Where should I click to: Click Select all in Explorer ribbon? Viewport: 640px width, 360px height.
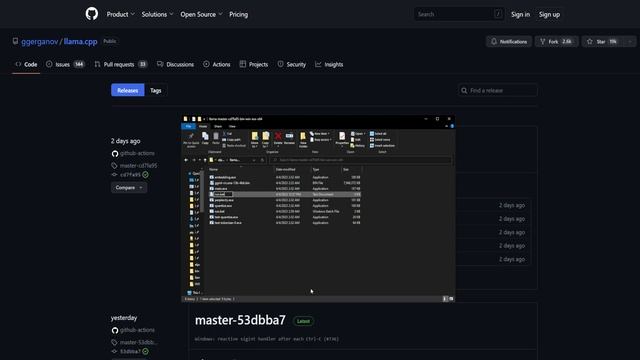coord(378,134)
